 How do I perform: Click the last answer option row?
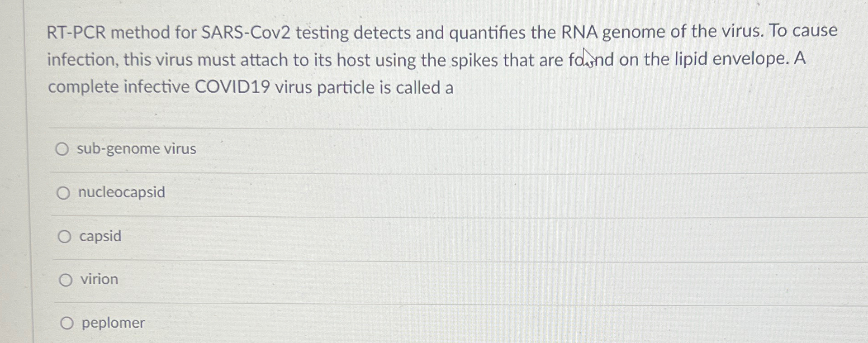click(407, 323)
